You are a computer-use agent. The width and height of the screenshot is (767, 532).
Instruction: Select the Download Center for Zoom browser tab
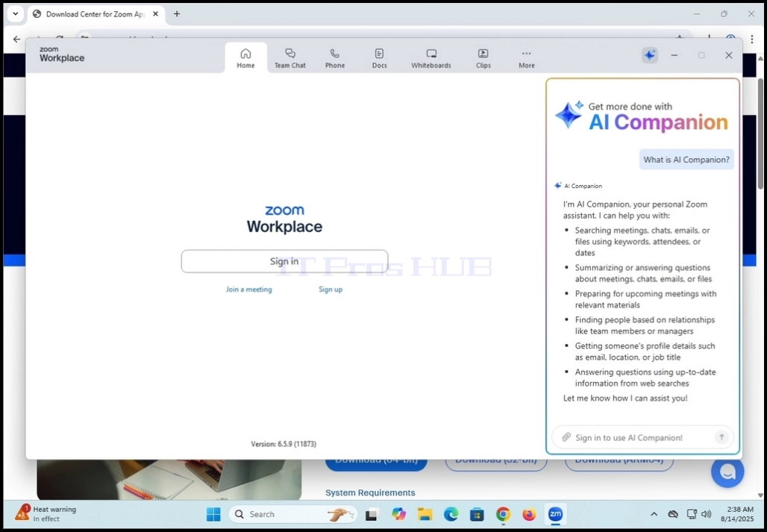tap(96, 14)
